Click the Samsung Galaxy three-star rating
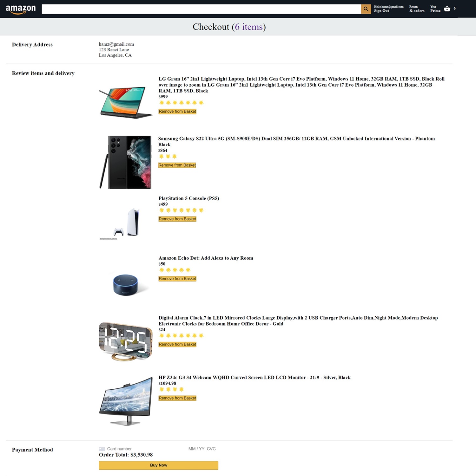The height and width of the screenshot is (476, 476). [x=168, y=156]
